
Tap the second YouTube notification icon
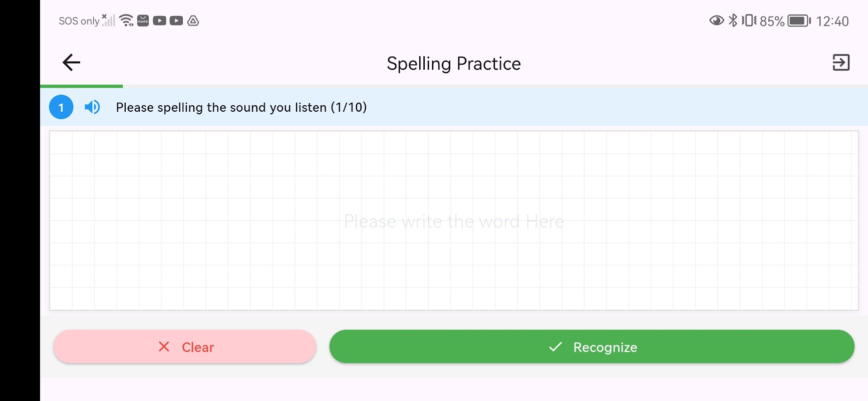176,21
